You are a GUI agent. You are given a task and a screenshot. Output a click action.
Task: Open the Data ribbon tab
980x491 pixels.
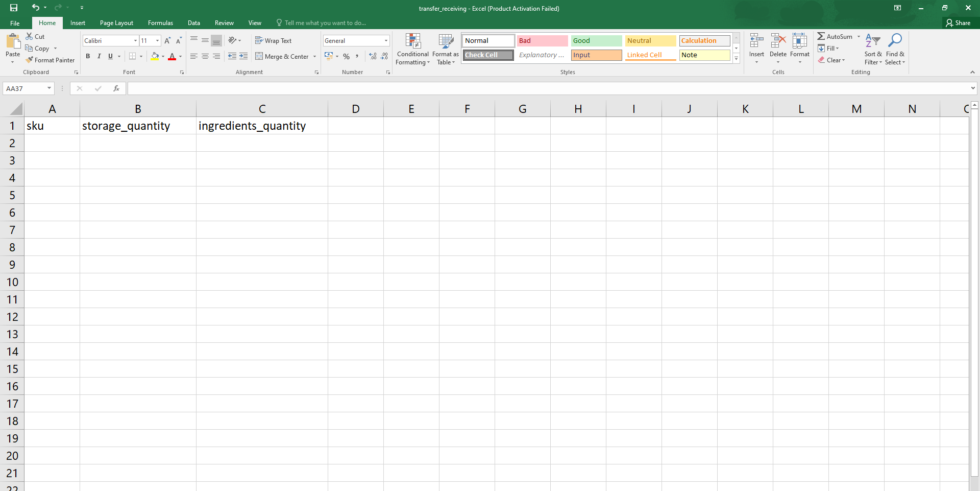pos(193,22)
